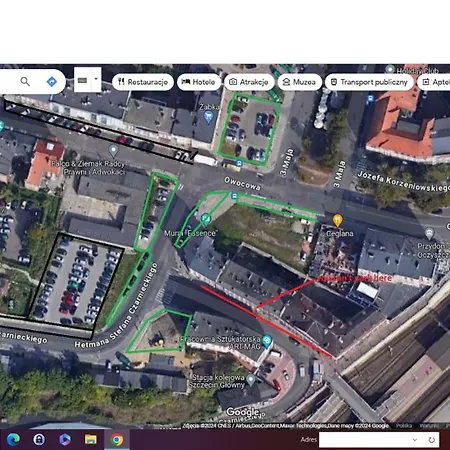The image size is (450, 450).
Task: Expand the dropdown arrow beside the layer button
Action: (96, 79)
